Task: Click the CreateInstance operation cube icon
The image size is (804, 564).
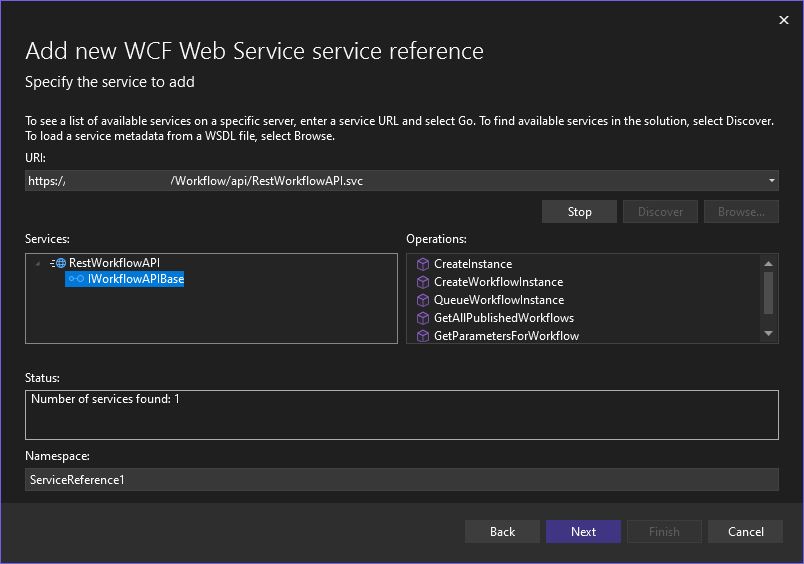Action: [x=422, y=264]
